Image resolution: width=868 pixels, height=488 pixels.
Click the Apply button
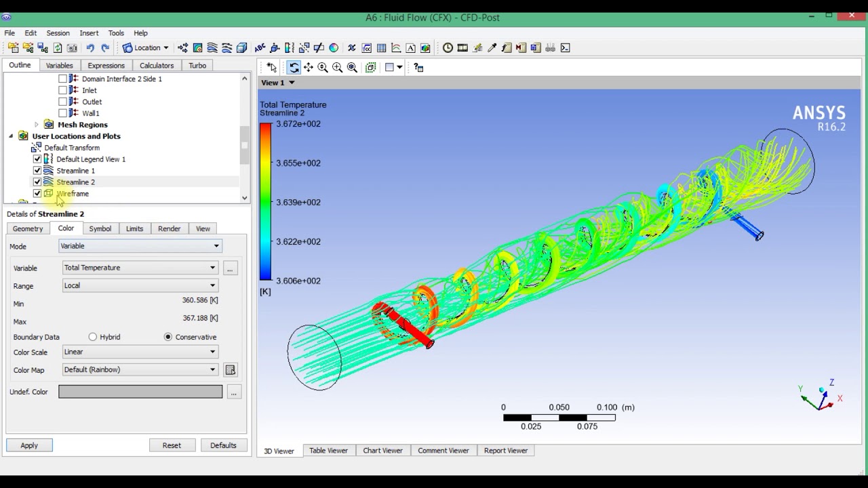coord(29,445)
